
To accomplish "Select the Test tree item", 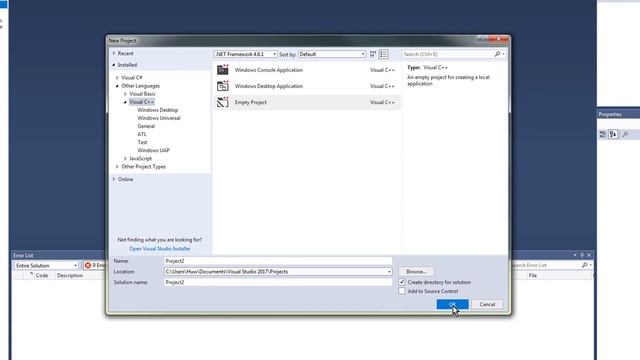I will click(x=142, y=142).
